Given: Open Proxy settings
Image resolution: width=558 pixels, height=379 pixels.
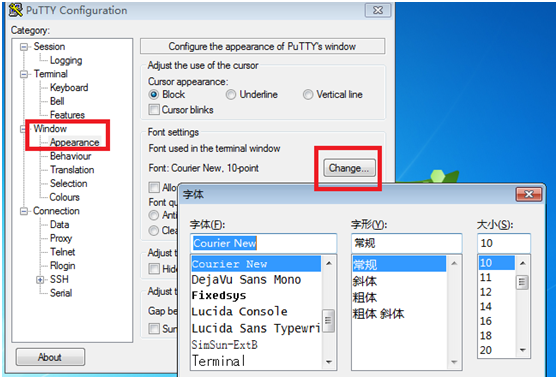Looking at the screenshot, I should pos(61,238).
